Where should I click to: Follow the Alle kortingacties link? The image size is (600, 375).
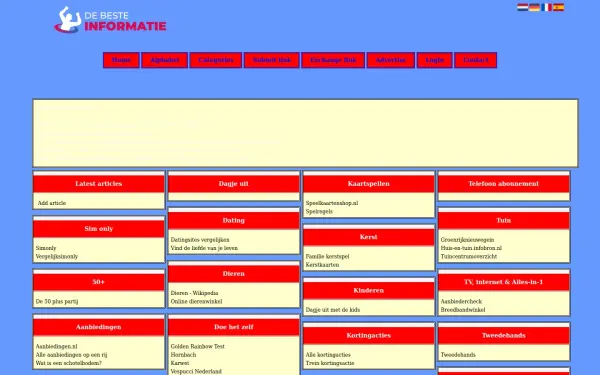tap(328, 355)
